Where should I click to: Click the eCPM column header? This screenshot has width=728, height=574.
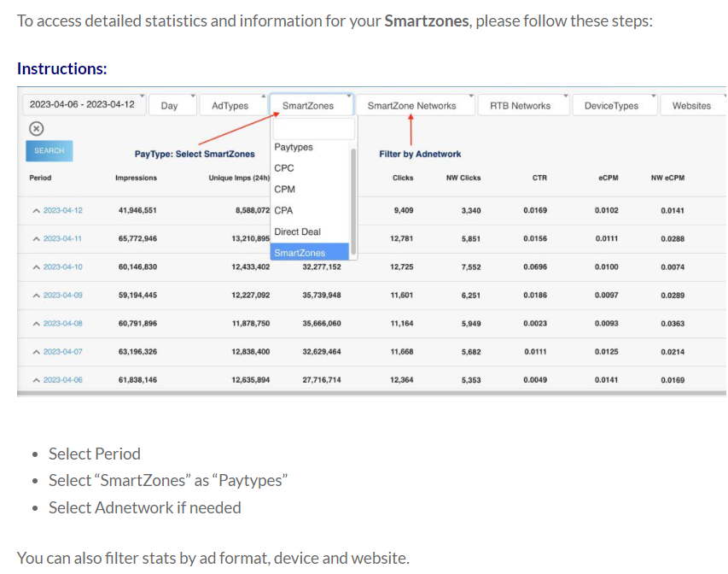(609, 178)
